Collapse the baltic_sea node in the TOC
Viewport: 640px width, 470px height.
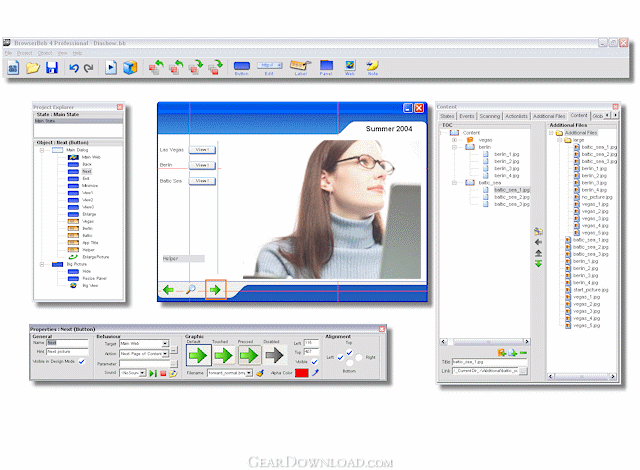pyautogui.click(x=454, y=183)
